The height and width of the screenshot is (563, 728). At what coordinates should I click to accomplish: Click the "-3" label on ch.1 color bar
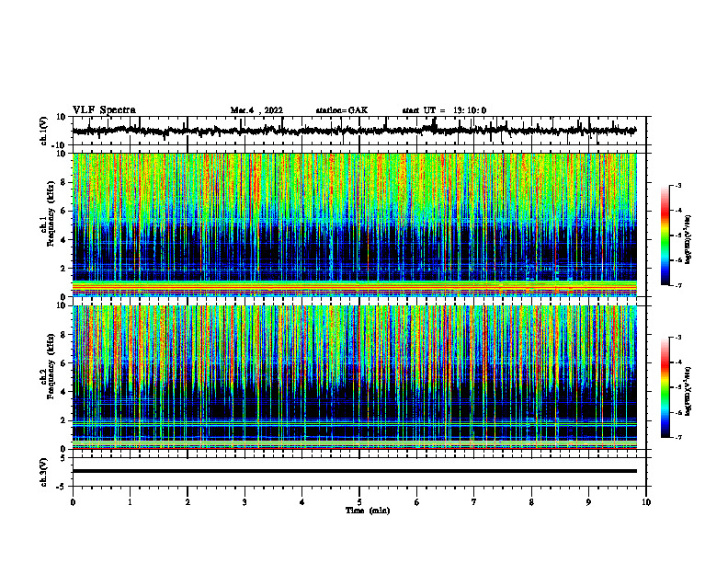coord(677,185)
